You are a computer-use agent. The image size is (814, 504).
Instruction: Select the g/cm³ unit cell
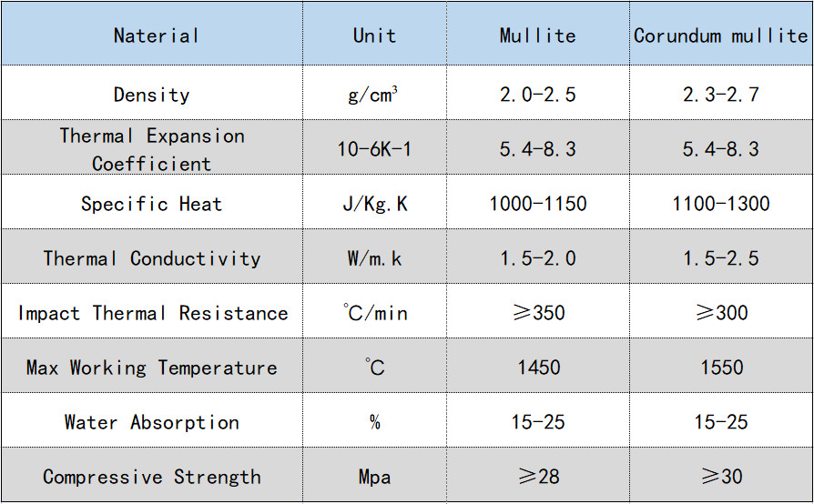click(374, 95)
